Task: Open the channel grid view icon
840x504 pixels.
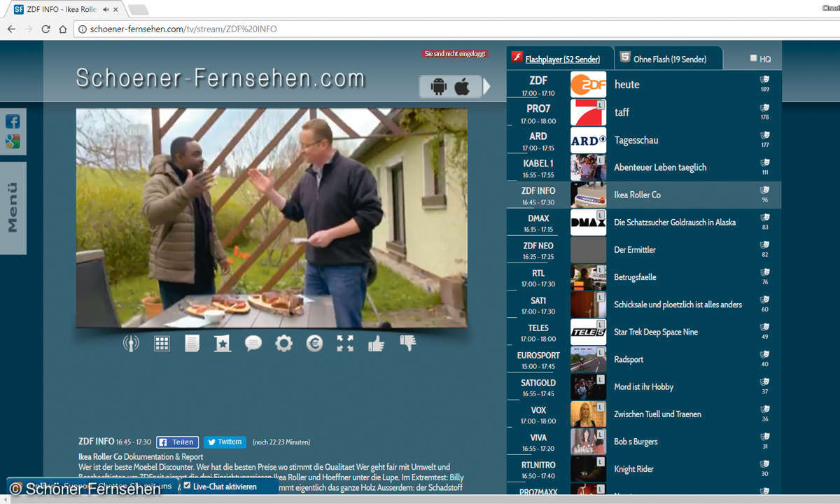Action: pyautogui.click(x=162, y=343)
